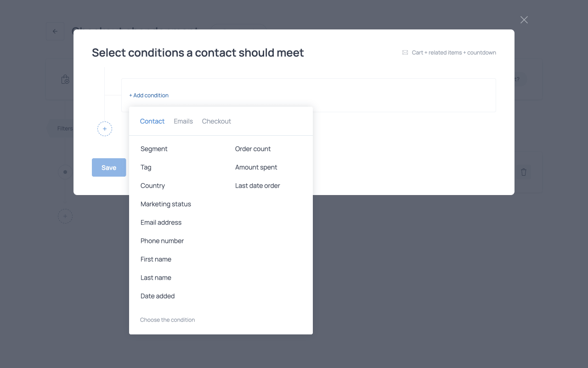This screenshot has width=588, height=368.
Task: Switch to the Emails tab
Action: (183, 121)
